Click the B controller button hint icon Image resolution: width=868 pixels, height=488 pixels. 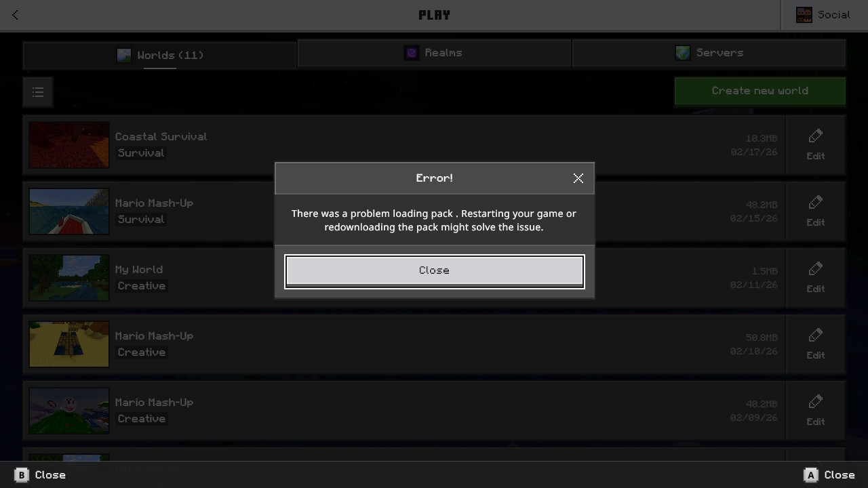21,475
